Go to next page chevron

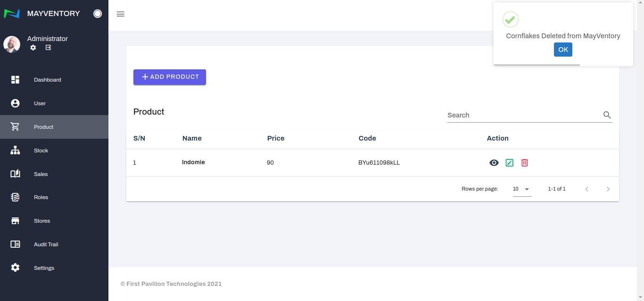point(608,189)
